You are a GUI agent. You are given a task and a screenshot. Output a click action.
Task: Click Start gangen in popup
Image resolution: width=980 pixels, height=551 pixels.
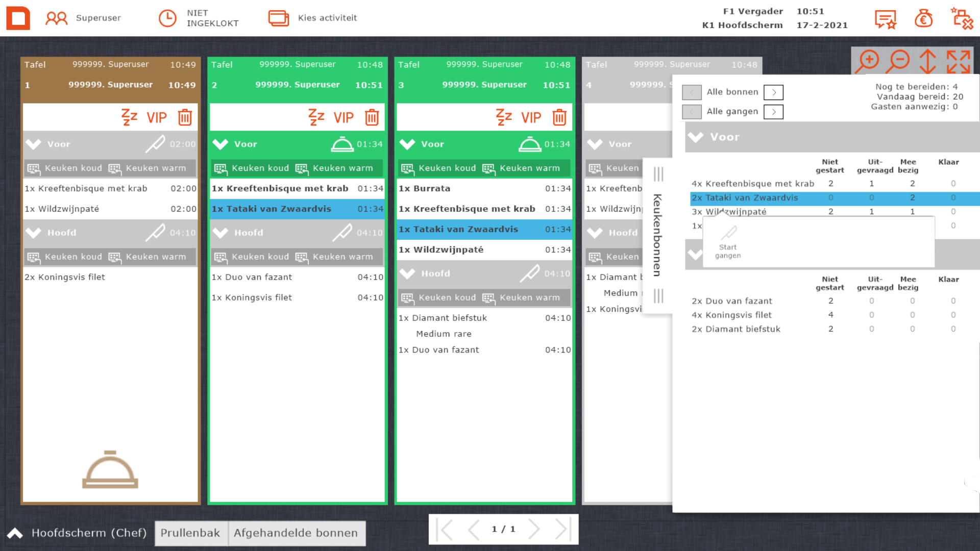point(728,242)
